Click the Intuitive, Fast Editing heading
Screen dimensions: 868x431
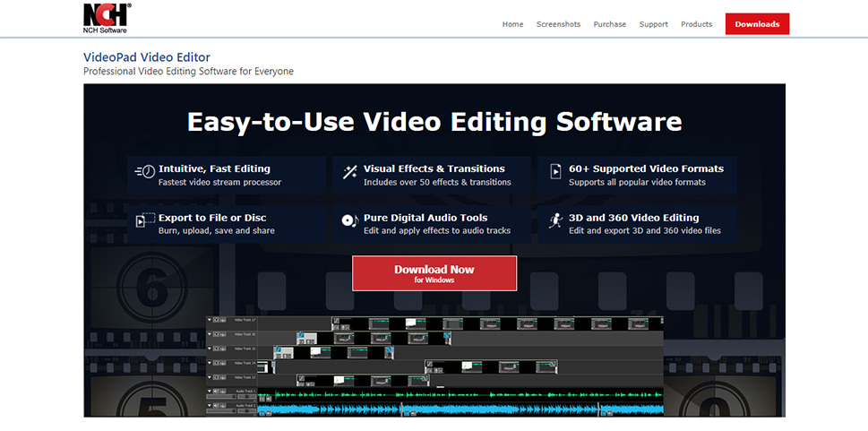point(214,168)
